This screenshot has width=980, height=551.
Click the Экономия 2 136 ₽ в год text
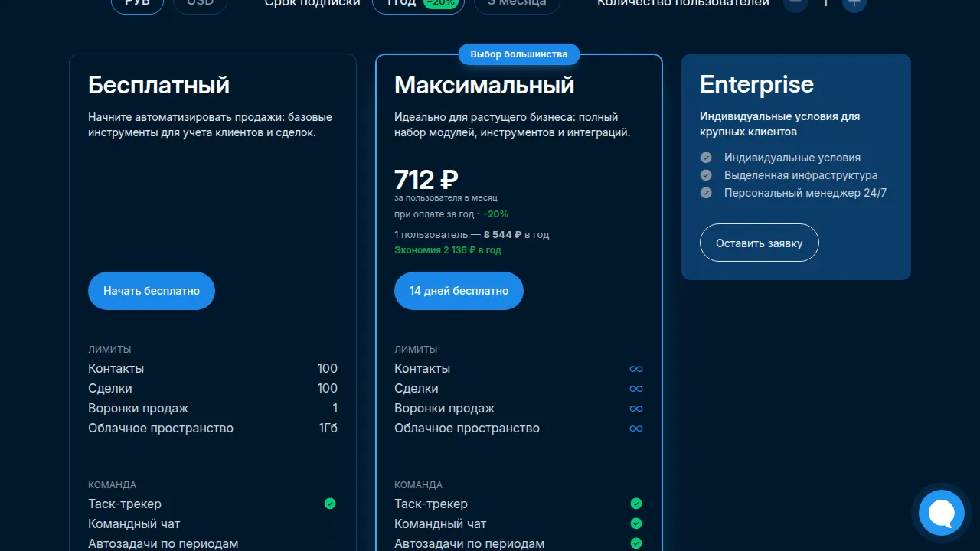click(x=448, y=250)
